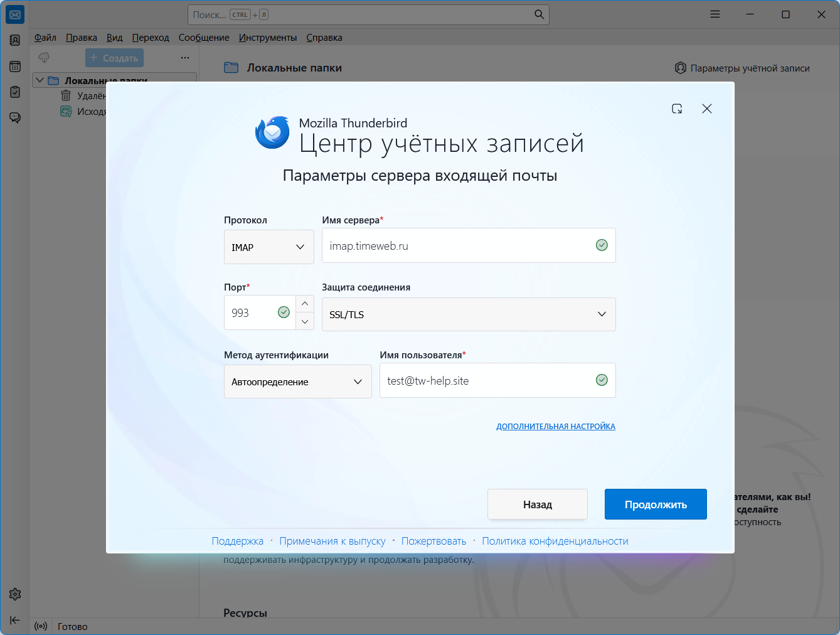
Task: Click the Ресурсы heading text
Action: 245,613
